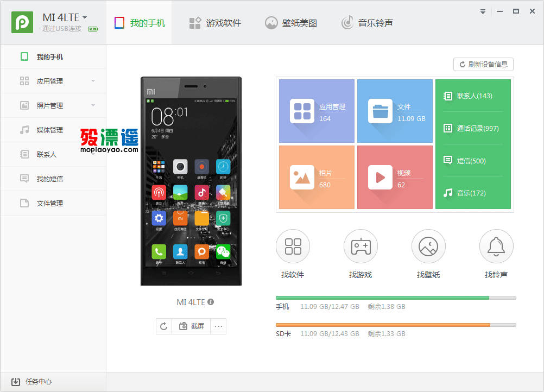
Task: Expand the 应用管理 sidebar arrow
Action: (93, 81)
